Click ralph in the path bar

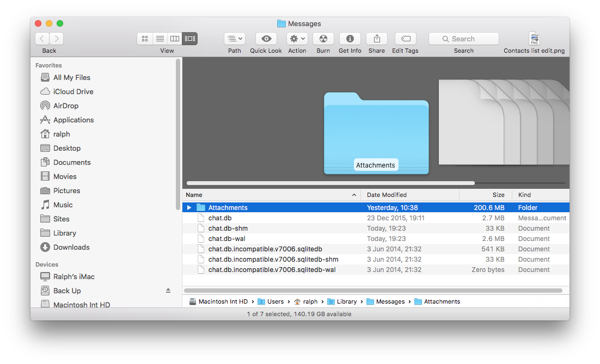pyautogui.click(x=306, y=301)
